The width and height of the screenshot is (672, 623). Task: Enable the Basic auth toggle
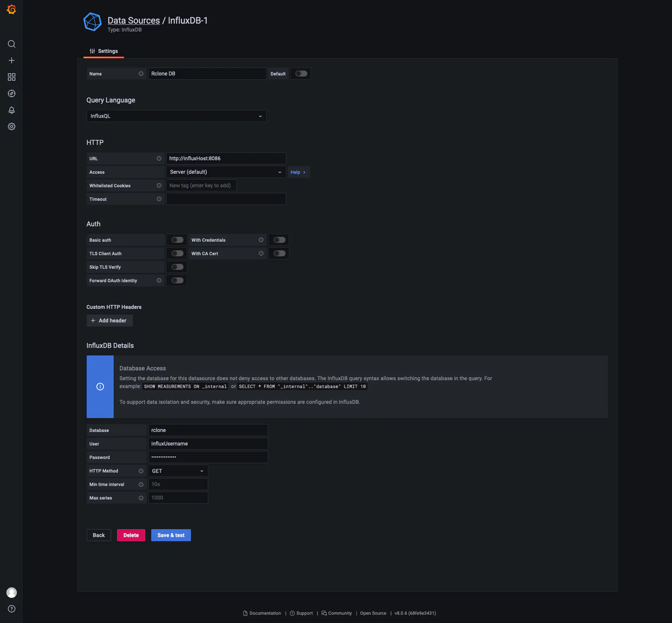pyautogui.click(x=177, y=240)
